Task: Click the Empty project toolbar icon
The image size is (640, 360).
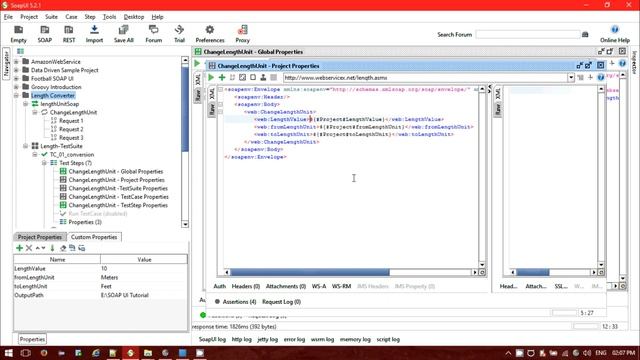Action: [18, 34]
